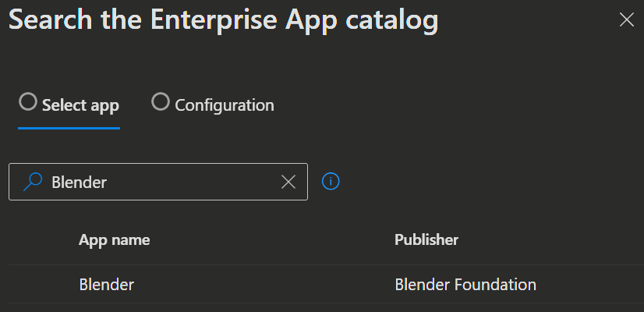Place the cursor after Blender in the search box
Screen dimensions: 644x312
(x=108, y=182)
